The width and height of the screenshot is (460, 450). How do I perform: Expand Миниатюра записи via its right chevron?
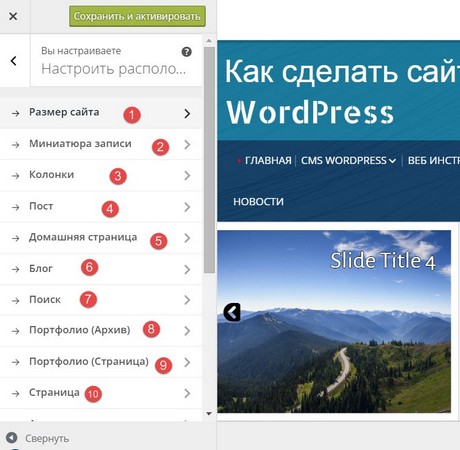tap(187, 145)
